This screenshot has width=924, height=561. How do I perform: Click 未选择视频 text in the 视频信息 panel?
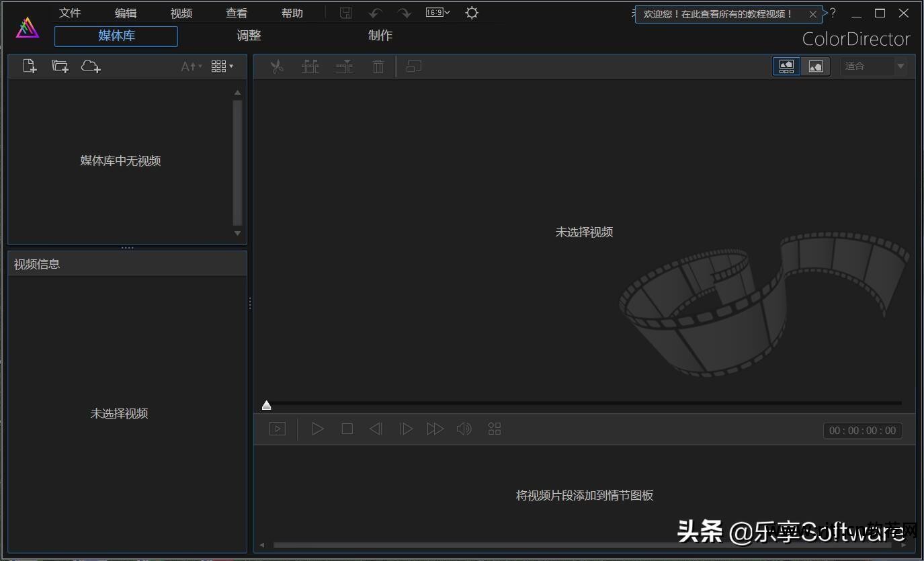tap(119, 413)
